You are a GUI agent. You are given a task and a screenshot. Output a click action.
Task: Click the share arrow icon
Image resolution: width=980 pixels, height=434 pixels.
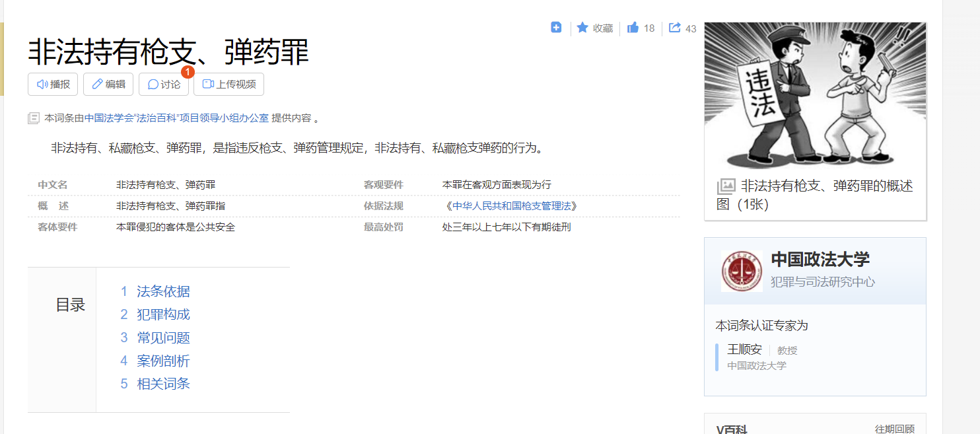pyautogui.click(x=675, y=28)
